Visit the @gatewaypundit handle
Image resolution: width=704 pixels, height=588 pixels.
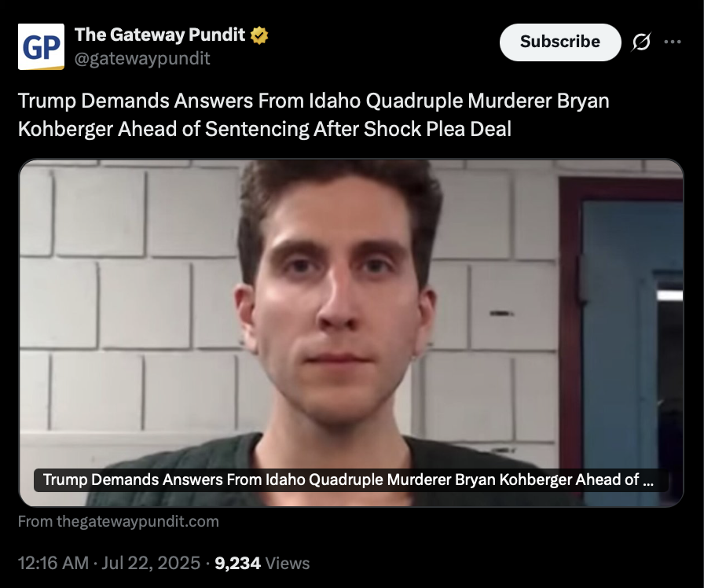[x=142, y=58]
